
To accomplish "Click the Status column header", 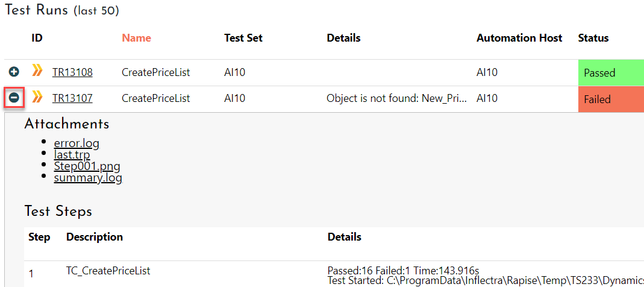I will point(593,38).
